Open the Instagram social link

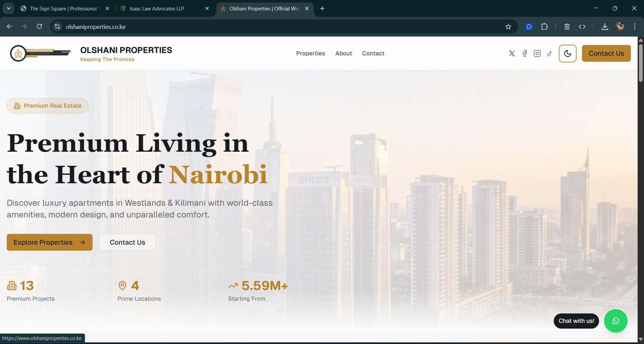tap(537, 53)
